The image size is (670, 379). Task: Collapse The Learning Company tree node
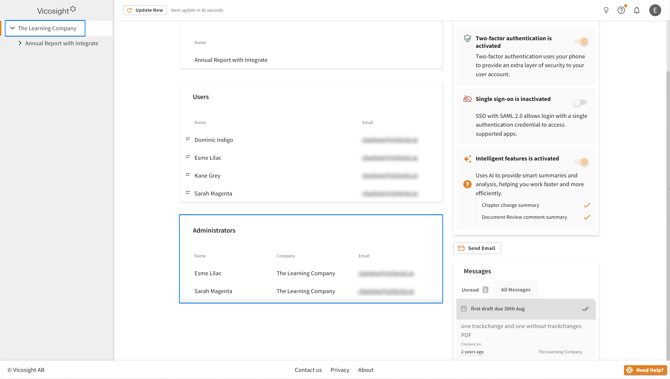[x=12, y=28]
